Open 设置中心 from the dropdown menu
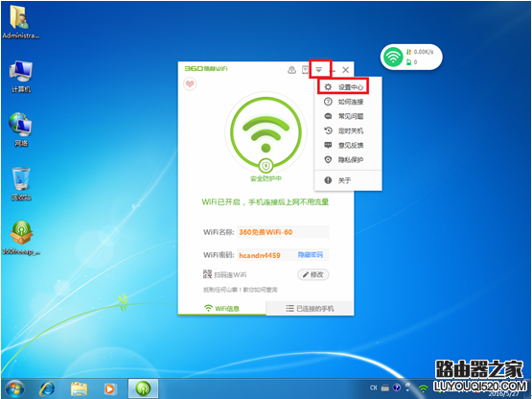Image resolution: width=532 pixels, height=399 pixels. 343,87
